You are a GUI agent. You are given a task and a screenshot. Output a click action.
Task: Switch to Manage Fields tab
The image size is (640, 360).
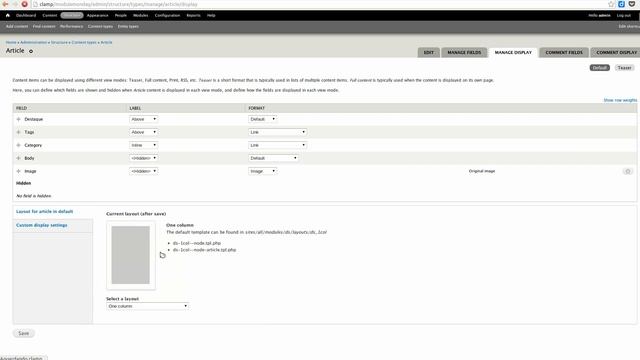[464, 52]
